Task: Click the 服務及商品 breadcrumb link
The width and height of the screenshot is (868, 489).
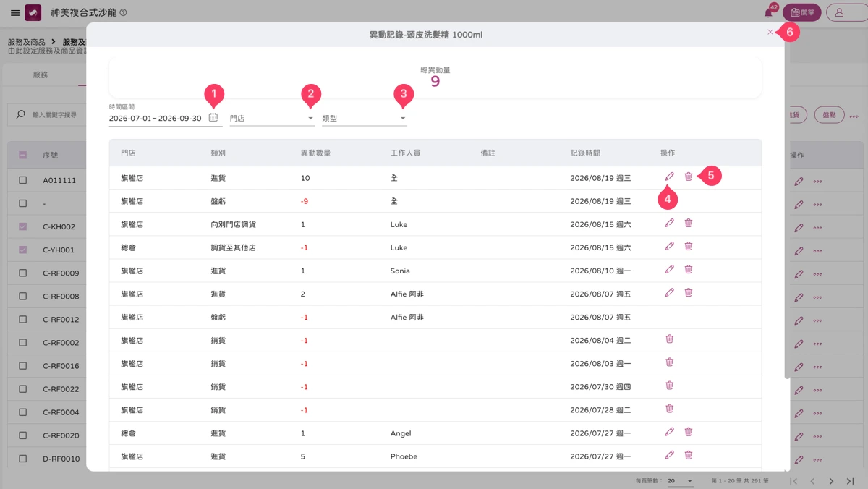Action: tap(27, 43)
